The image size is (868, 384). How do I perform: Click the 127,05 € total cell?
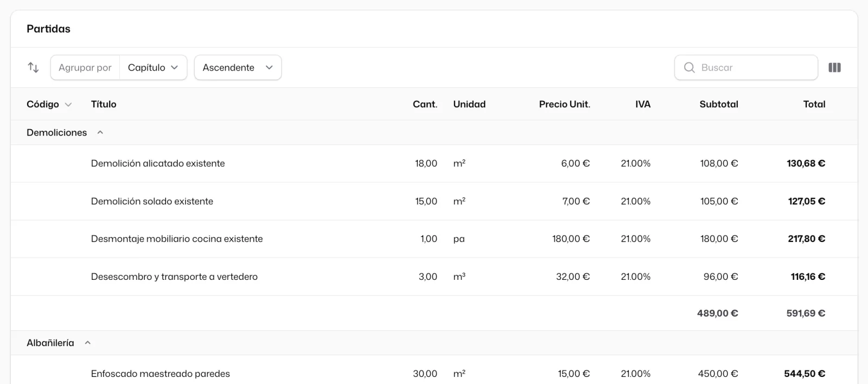pos(807,201)
